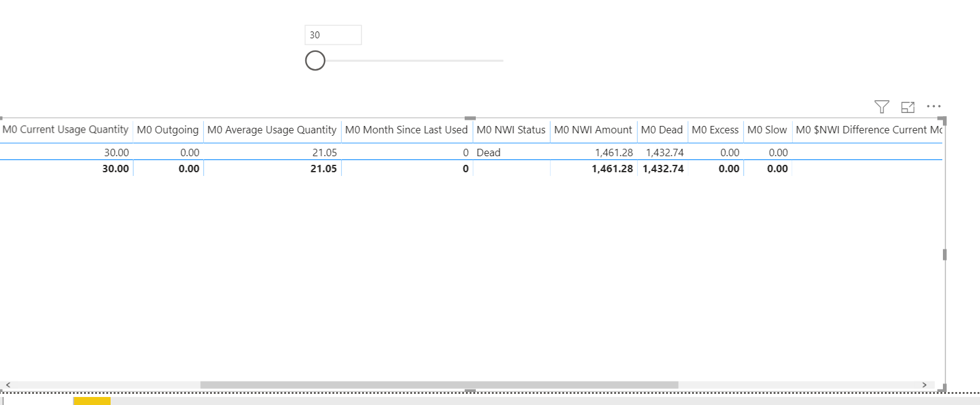Screen dimensions: 980x405
Task: Click the M0 Excess column header
Action: 716,130
